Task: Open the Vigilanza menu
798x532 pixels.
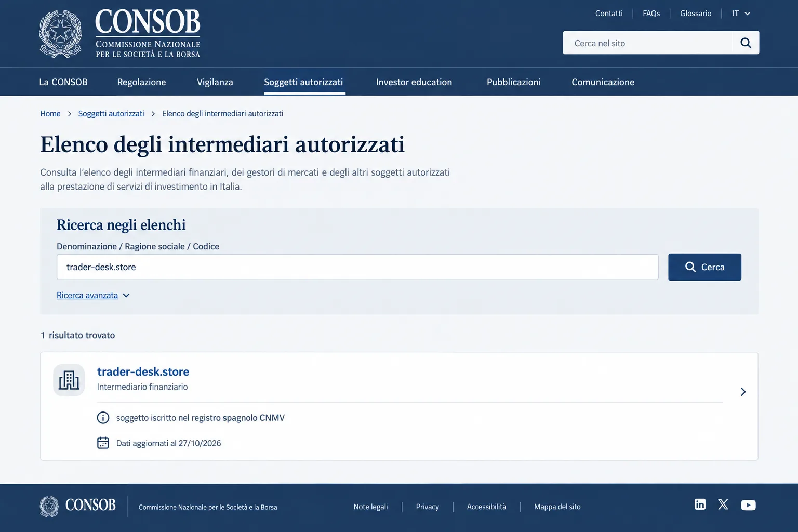Action: [x=215, y=82]
